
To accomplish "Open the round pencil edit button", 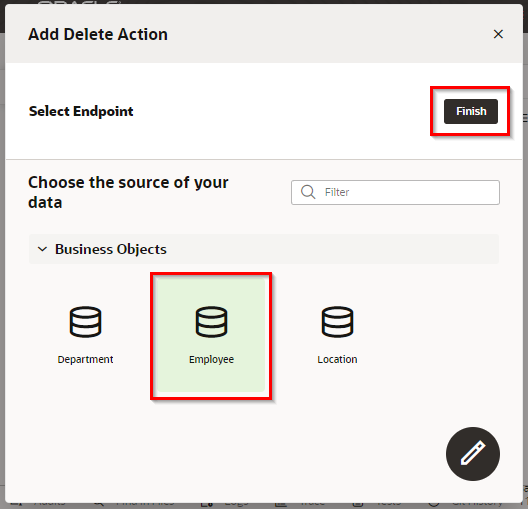I will pyautogui.click(x=472, y=454).
